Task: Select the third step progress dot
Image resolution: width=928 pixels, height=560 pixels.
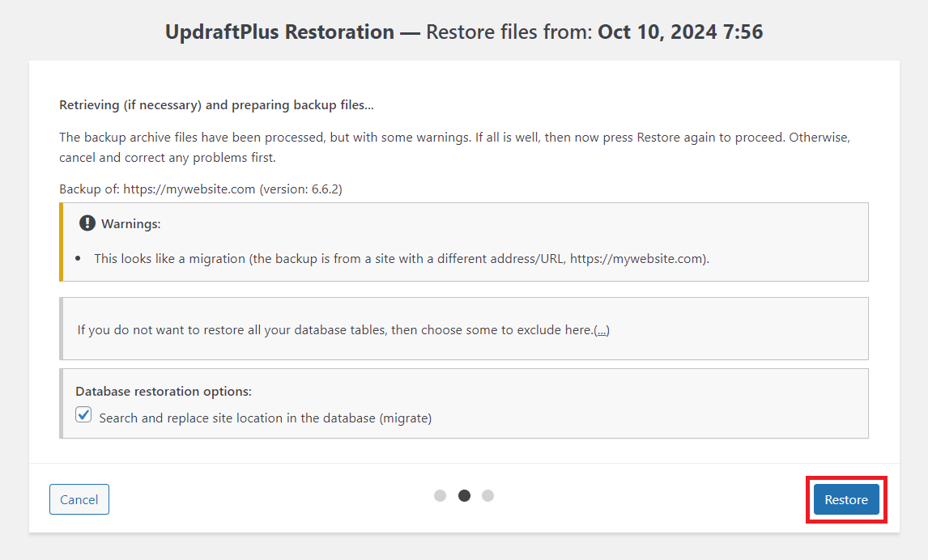Action: click(x=487, y=495)
